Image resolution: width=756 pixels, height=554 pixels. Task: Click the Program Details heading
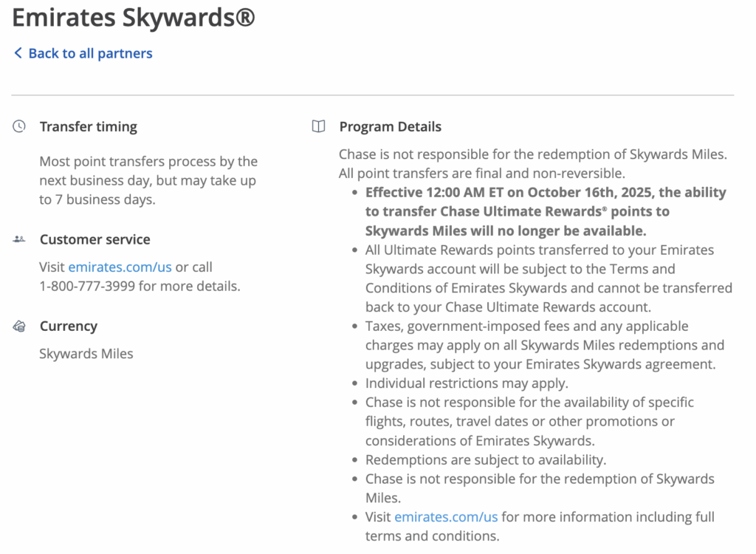[x=390, y=126]
